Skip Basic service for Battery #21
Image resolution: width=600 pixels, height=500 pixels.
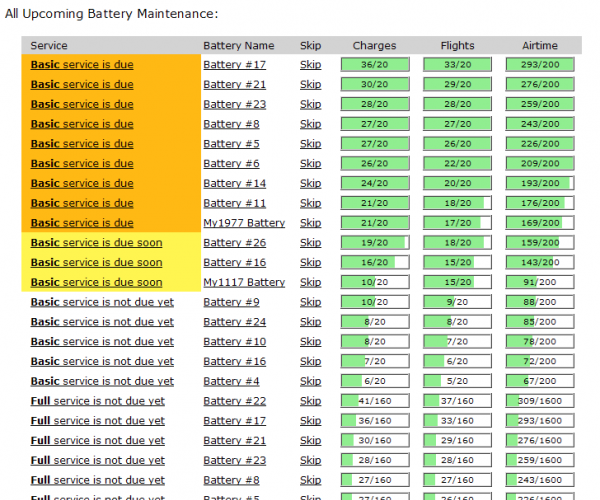tap(310, 85)
